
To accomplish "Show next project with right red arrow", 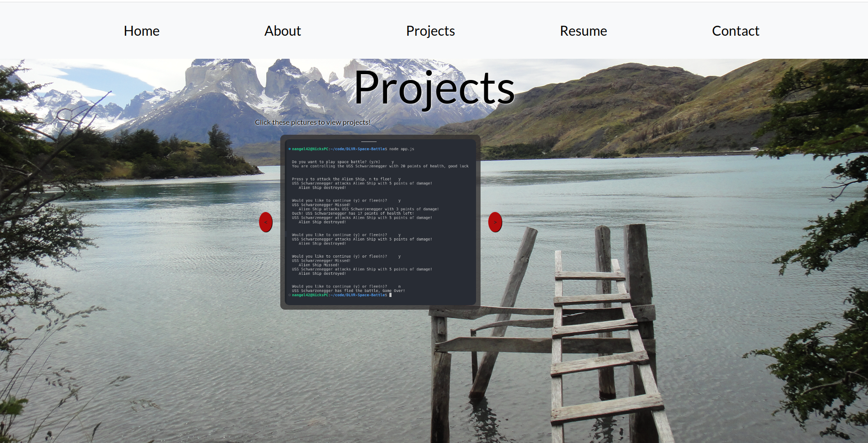I will coord(495,222).
